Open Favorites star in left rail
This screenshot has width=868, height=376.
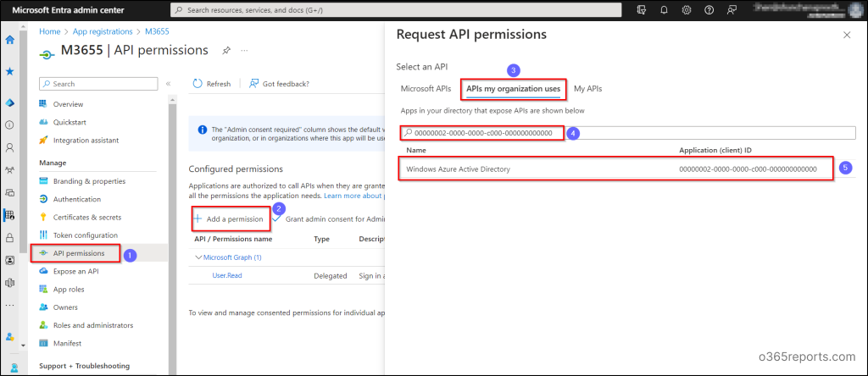pyautogui.click(x=9, y=71)
